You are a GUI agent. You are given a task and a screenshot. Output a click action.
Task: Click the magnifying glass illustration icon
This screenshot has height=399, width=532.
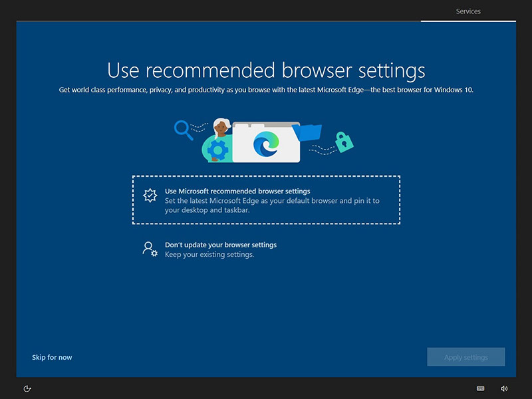(184, 130)
